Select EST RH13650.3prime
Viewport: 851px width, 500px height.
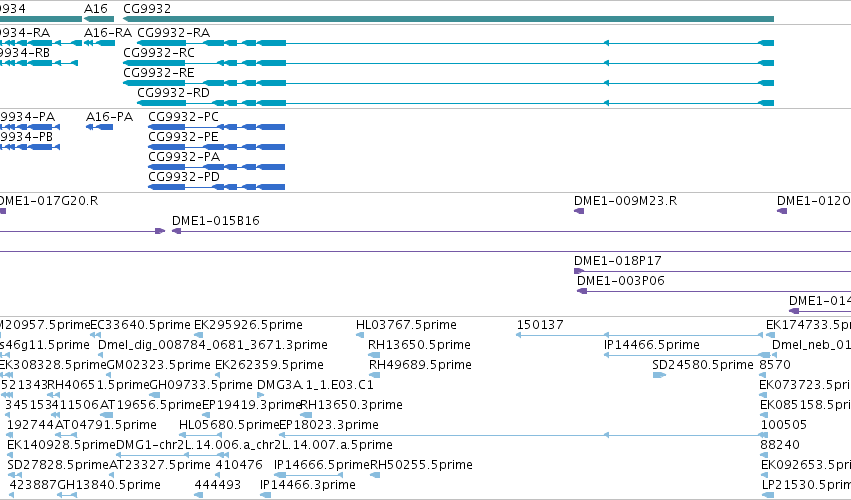[306, 415]
